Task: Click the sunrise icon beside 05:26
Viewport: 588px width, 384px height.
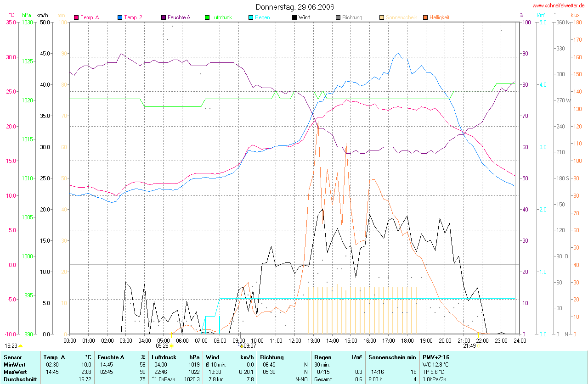Action: tap(171, 346)
